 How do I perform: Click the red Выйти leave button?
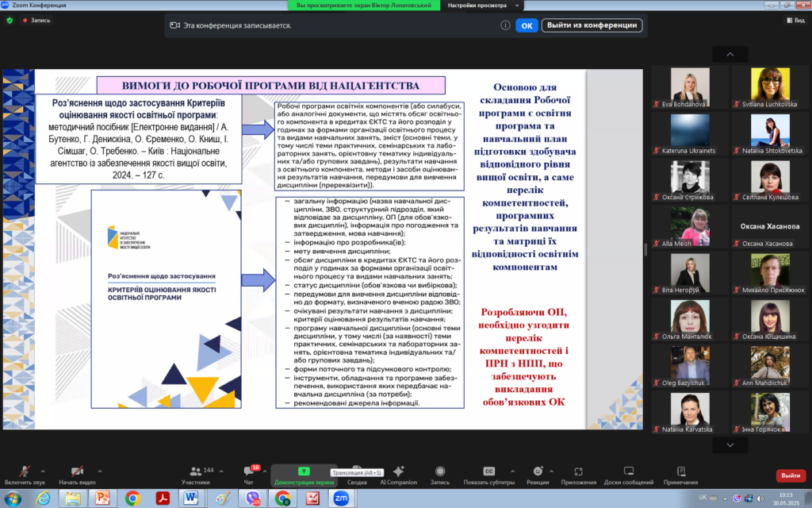(x=790, y=475)
